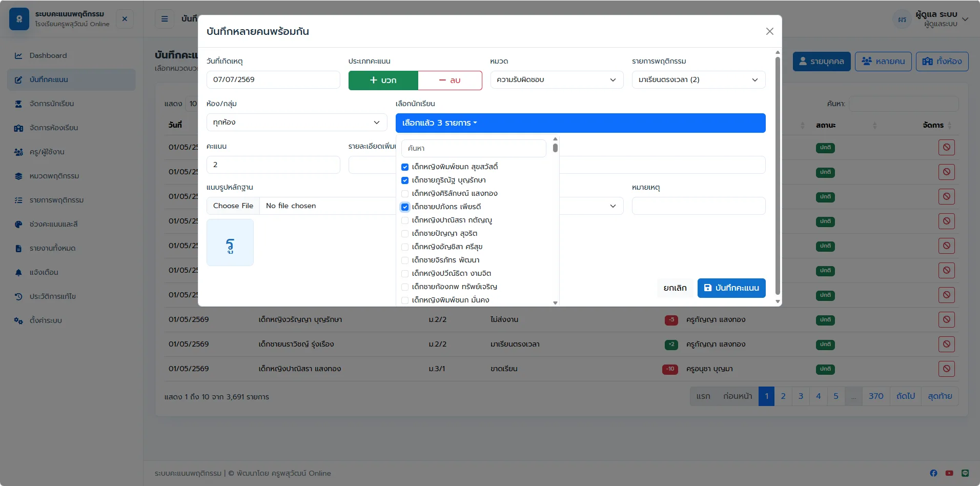Image resolution: width=980 pixels, height=486 pixels.
Task: Expand the ห้อง/กลุ่ม ทุกห้อง dropdown
Action: [297, 123]
